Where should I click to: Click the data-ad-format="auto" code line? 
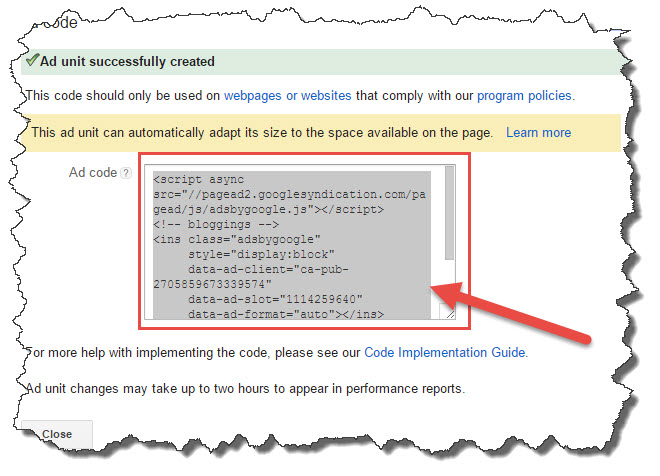(286, 314)
